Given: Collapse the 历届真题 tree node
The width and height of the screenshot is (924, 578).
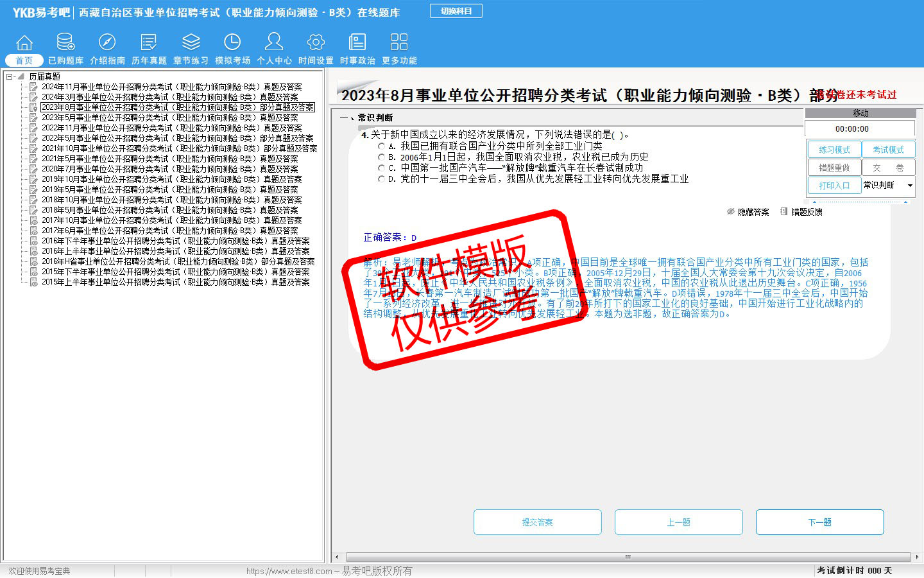Looking at the screenshot, I should coord(10,76).
